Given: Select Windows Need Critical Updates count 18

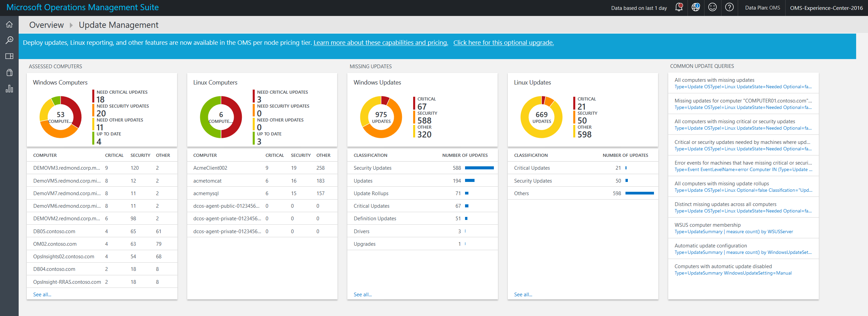Looking at the screenshot, I should (x=100, y=99).
